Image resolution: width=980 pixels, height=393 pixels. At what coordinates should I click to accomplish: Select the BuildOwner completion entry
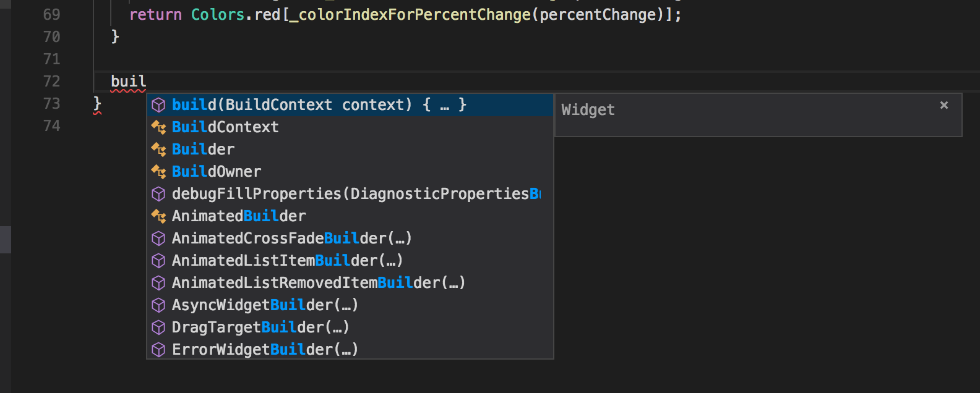[x=216, y=171]
